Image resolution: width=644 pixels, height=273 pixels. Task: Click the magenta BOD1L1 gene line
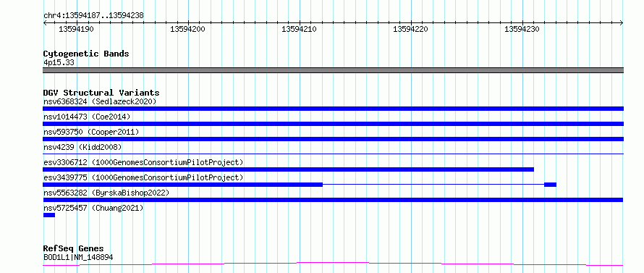pos(334,264)
